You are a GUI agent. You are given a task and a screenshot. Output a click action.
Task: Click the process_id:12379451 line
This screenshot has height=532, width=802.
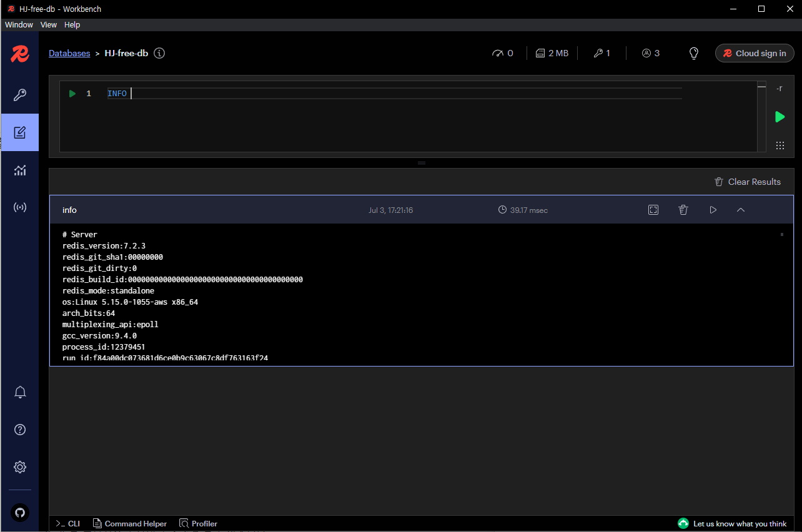(104, 347)
